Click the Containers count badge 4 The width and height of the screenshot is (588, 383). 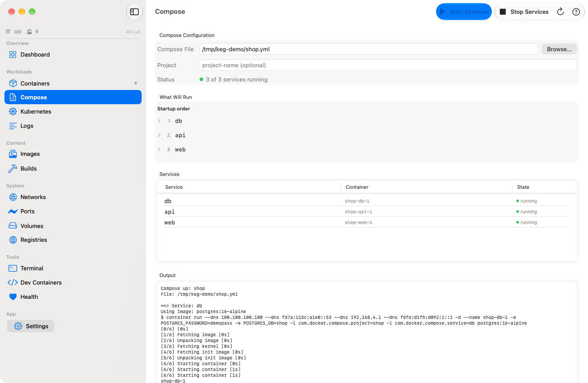click(x=135, y=83)
